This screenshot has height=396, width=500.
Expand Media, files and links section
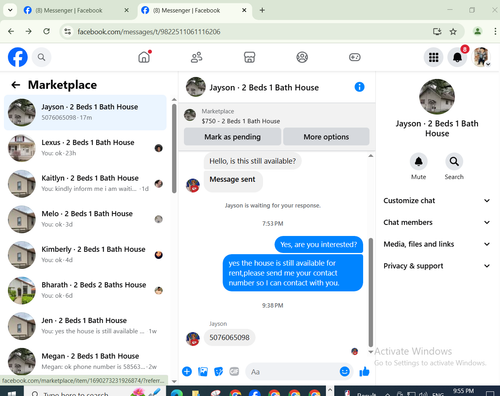[x=437, y=244]
